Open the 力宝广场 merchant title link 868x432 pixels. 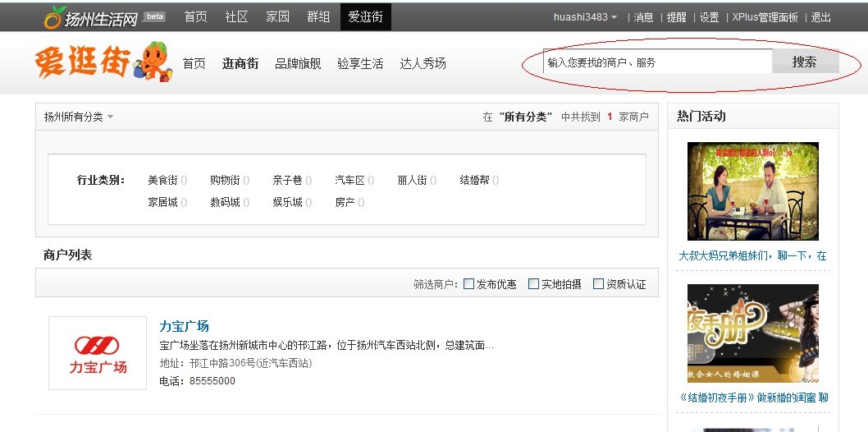point(185,326)
